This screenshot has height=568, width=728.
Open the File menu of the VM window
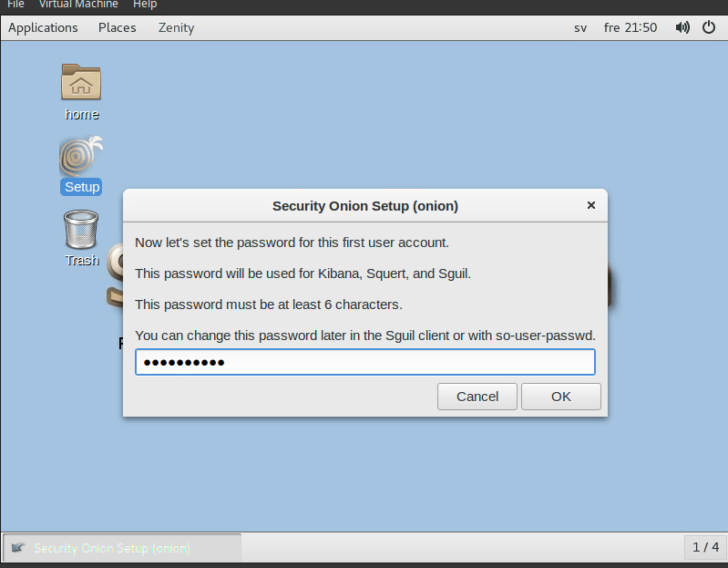tap(15, 5)
